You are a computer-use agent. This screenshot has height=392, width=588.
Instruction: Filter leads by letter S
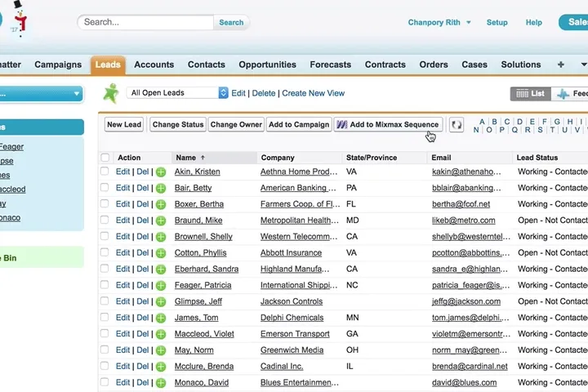[x=540, y=130]
